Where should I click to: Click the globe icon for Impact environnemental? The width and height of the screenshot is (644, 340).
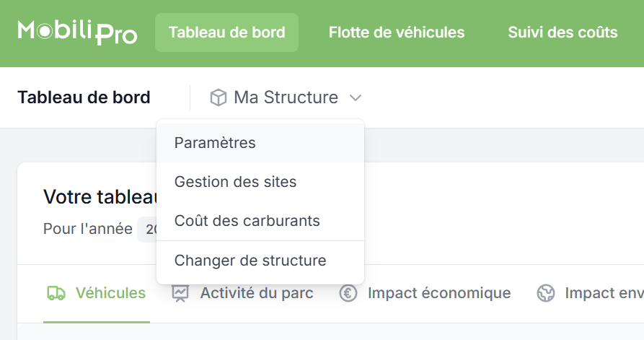546,293
